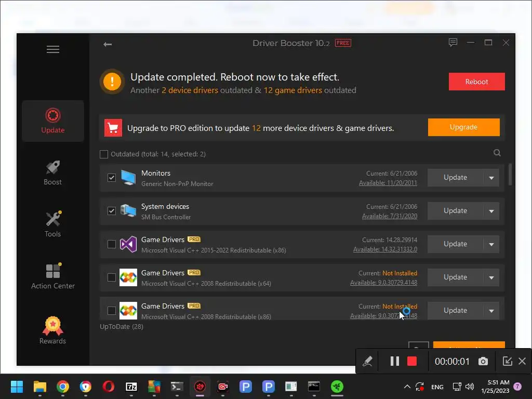Expand Update dropdown for Monitors row

pyautogui.click(x=491, y=178)
